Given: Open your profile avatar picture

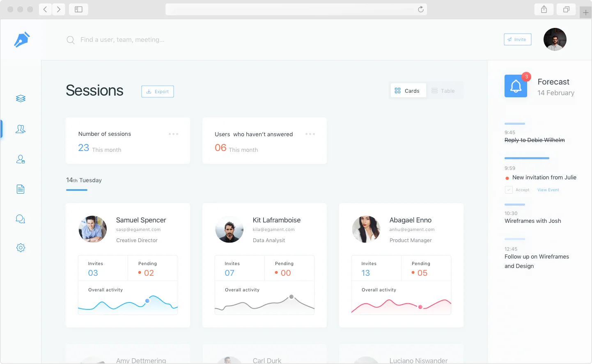Looking at the screenshot, I should (555, 39).
